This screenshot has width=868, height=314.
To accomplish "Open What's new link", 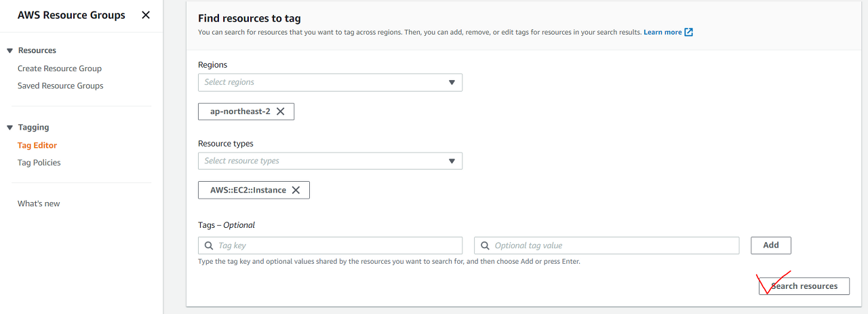I will point(39,203).
